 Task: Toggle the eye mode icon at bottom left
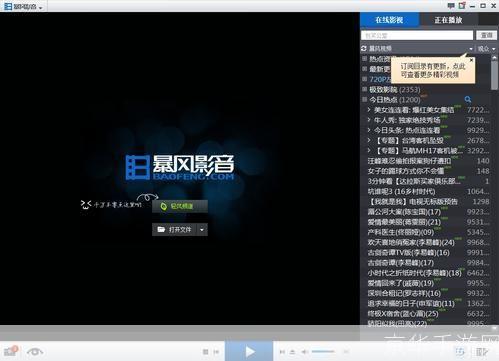click(35, 352)
